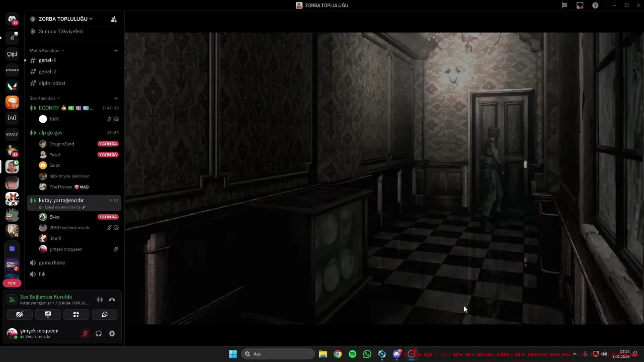Open Discord direct messages home icon

click(x=12, y=19)
